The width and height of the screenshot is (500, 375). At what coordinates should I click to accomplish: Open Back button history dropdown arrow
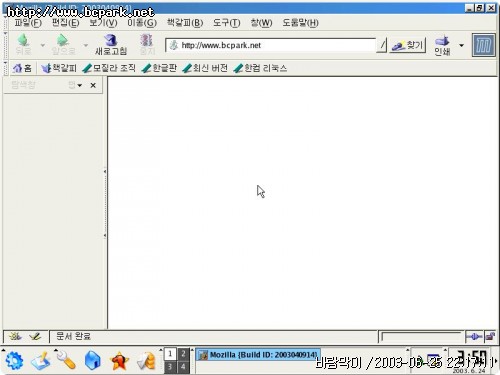click(43, 45)
